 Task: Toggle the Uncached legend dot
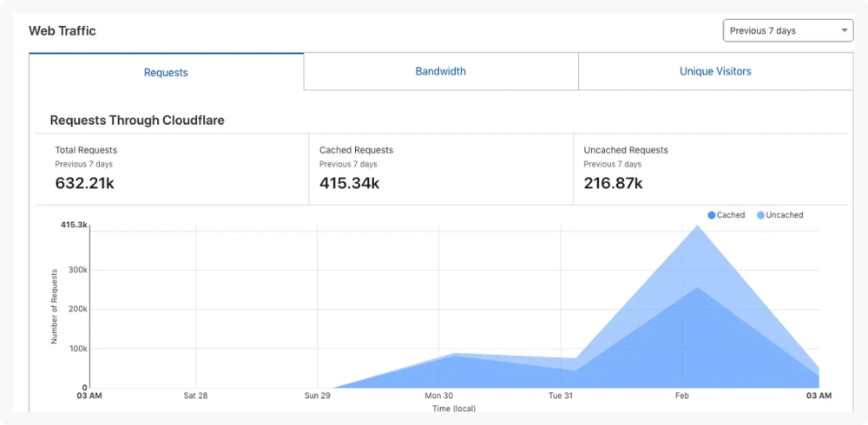coord(760,215)
